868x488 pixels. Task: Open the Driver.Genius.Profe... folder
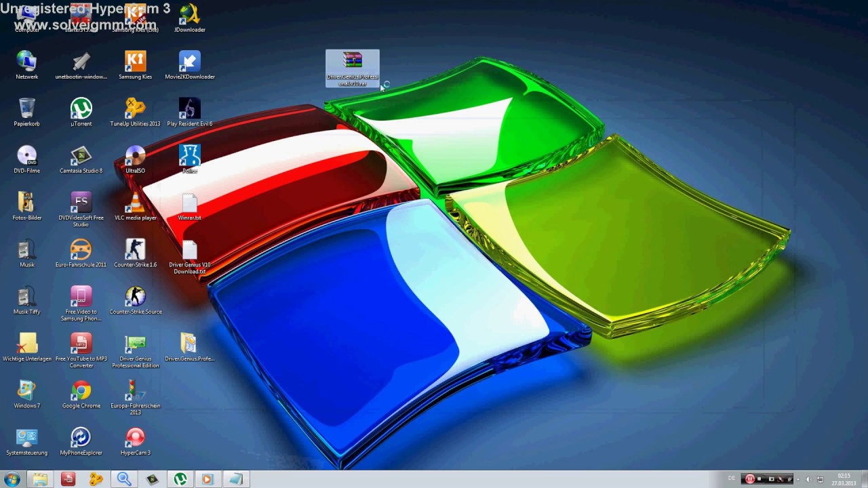tap(190, 348)
